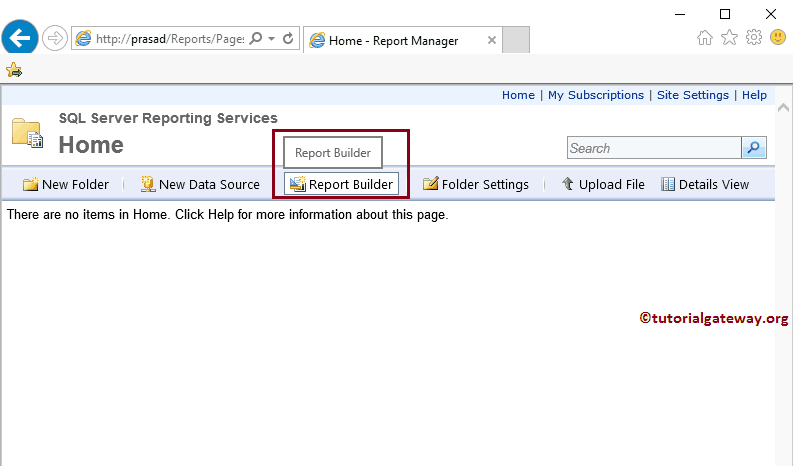Launch Report Builder from toolbar
793x466 pixels.
coord(341,184)
